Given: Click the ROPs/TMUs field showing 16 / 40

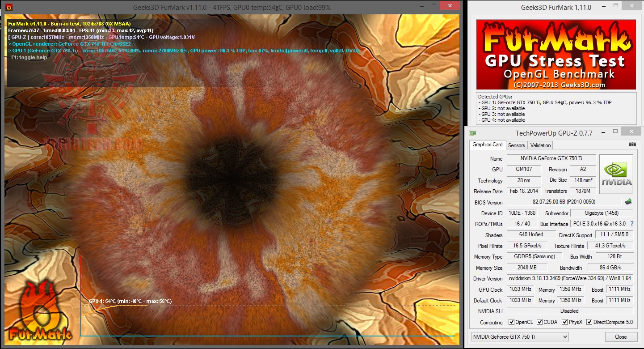Looking at the screenshot, I should 522,224.
